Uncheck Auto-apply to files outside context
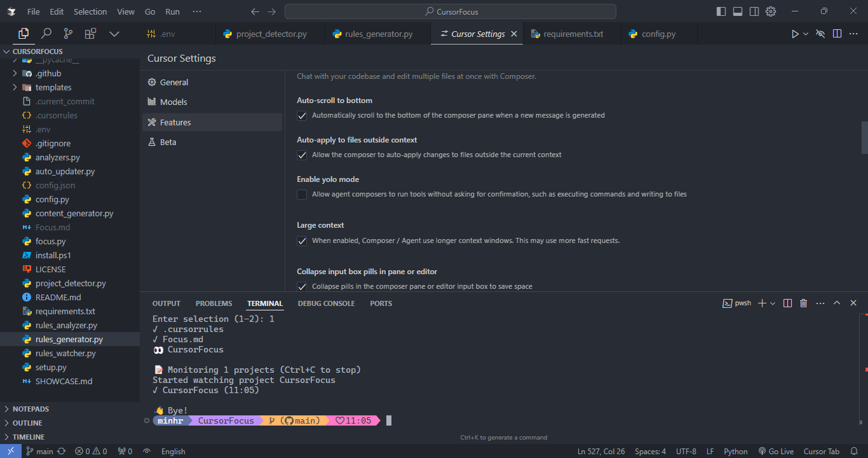 click(302, 155)
